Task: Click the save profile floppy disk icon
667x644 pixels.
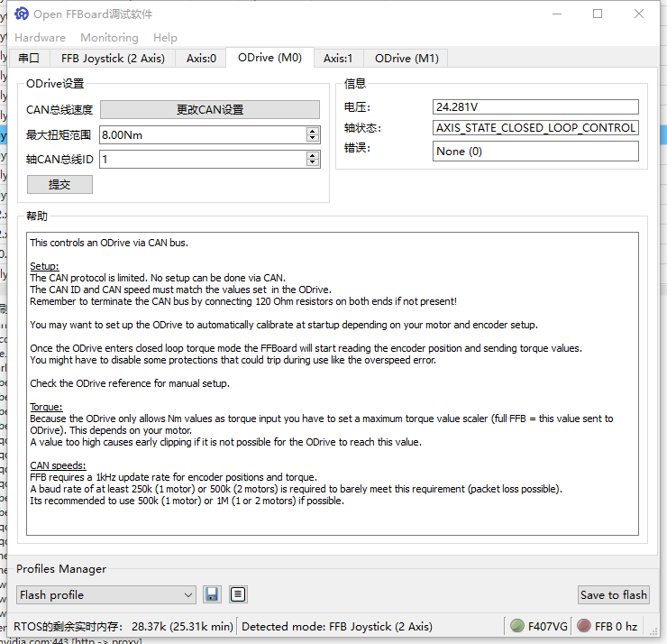Action: pyautogui.click(x=212, y=594)
